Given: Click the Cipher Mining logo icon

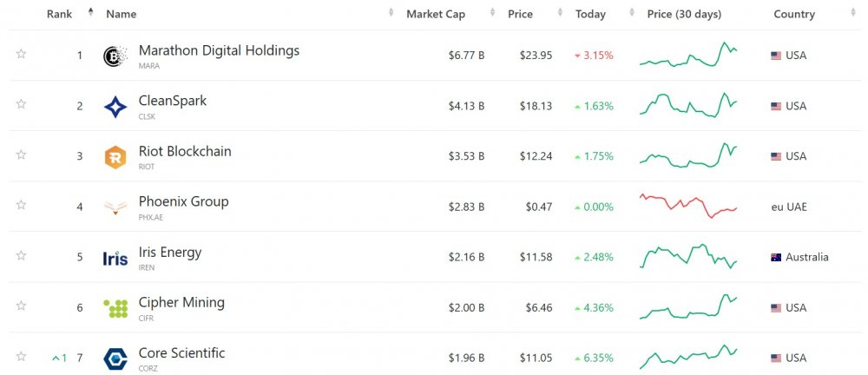Looking at the screenshot, I should coord(115,308).
